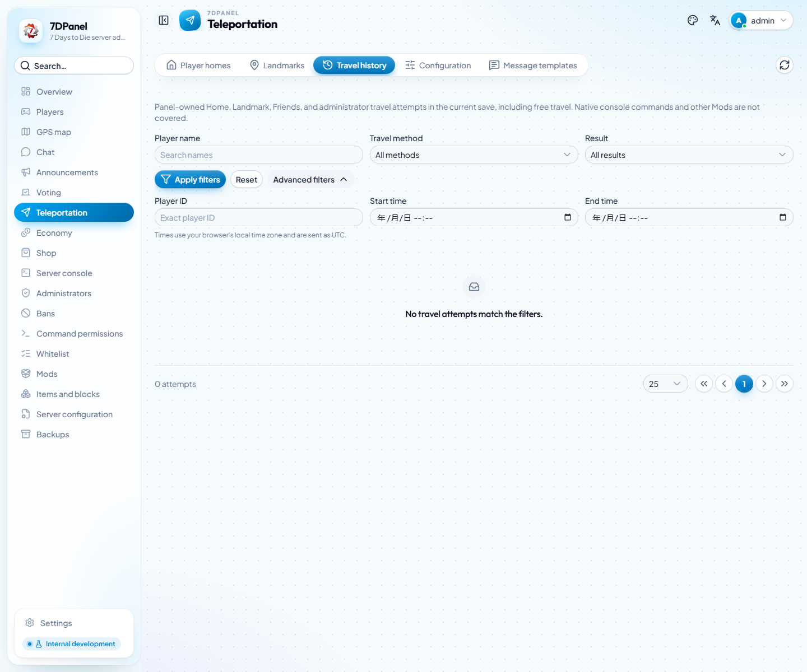Viewport: 807px width, 672px height.
Task: Select the Travel history tab
Action: (x=354, y=66)
